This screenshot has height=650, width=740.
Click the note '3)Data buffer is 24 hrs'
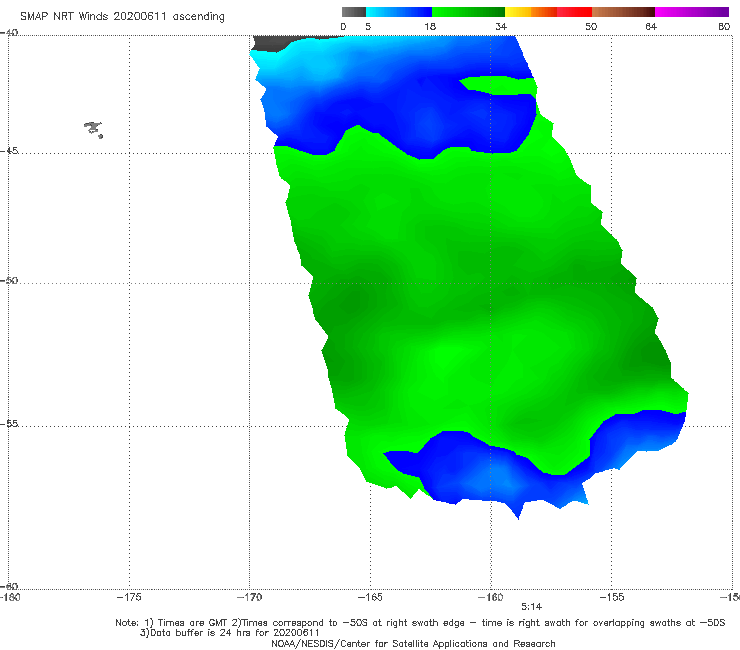[230, 633]
